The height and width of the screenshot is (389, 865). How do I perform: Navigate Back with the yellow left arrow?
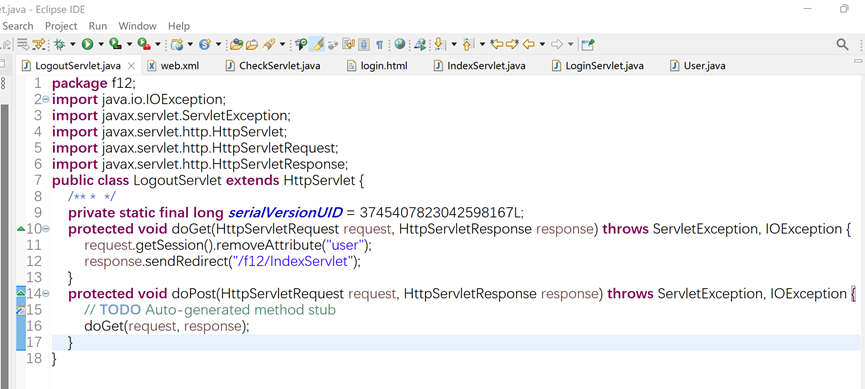tap(528, 44)
